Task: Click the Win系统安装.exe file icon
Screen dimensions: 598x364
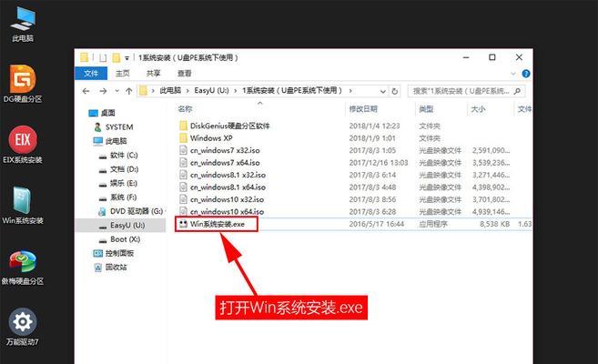Action: (184, 224)
